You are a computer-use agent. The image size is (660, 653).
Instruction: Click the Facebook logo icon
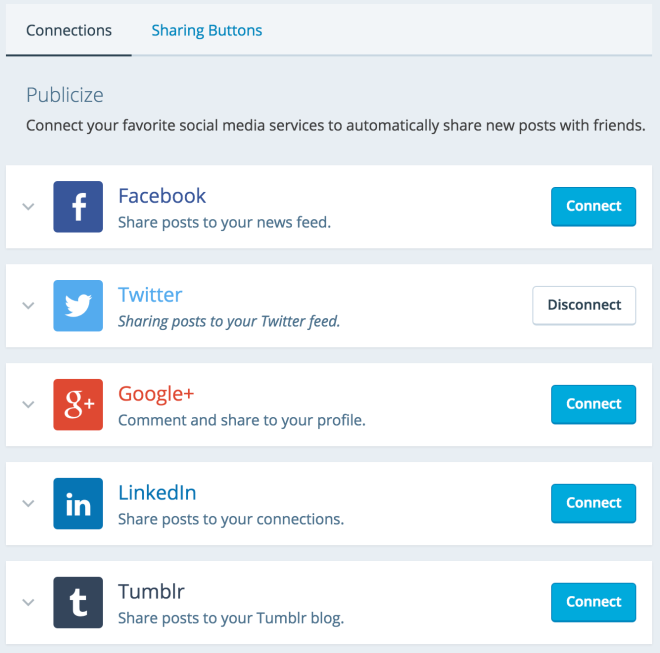pyautogui.click(x=78, y=207)
